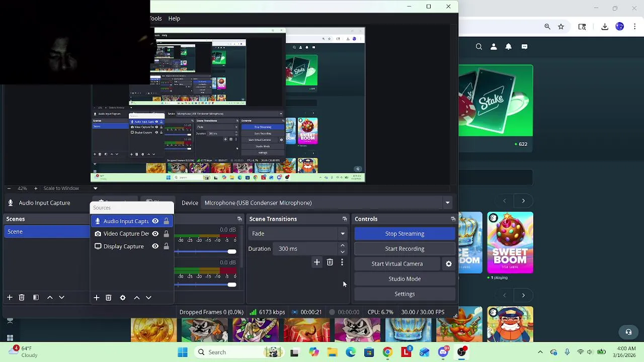Open Stake chat bubble icon

pos(525,47)
